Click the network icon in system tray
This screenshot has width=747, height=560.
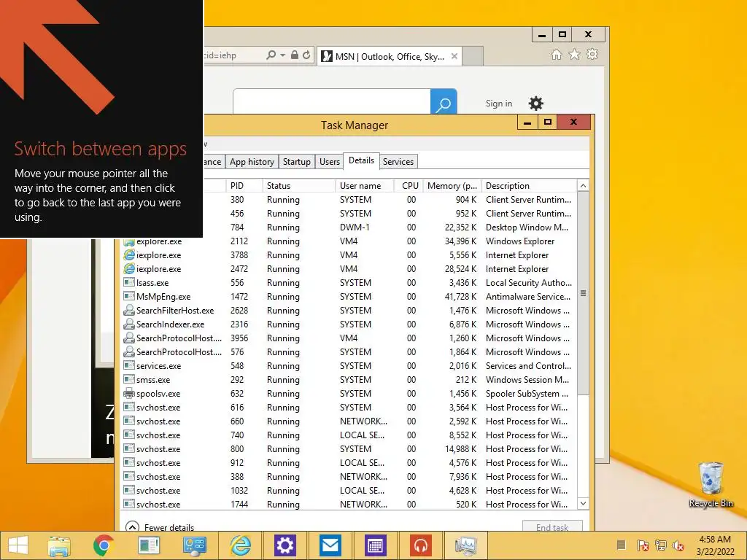pos(660,545)
